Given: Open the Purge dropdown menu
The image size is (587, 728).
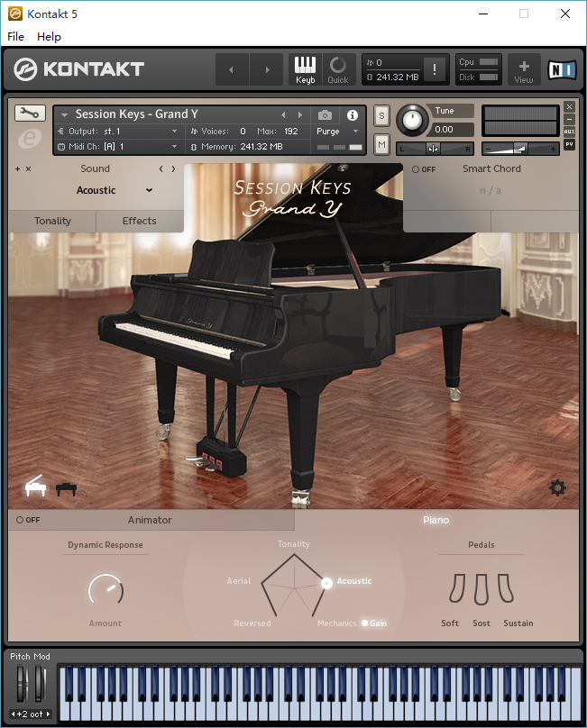Looking at the screenshot, I should tap(337, 132).
